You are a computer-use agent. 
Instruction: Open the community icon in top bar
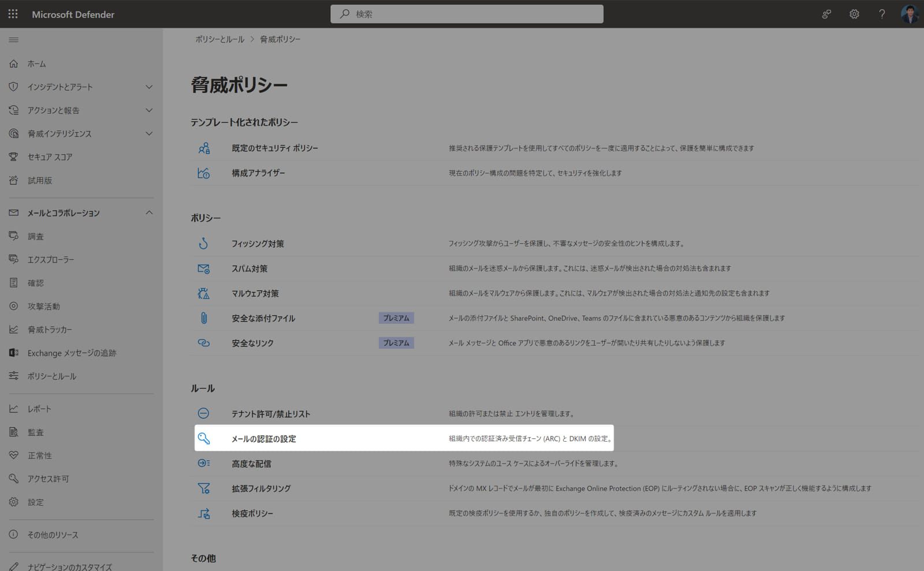[x=826, y=14]
